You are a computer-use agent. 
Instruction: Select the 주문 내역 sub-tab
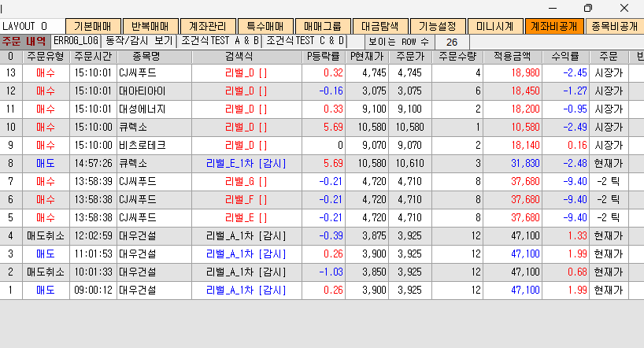click(x=24, y=42)
